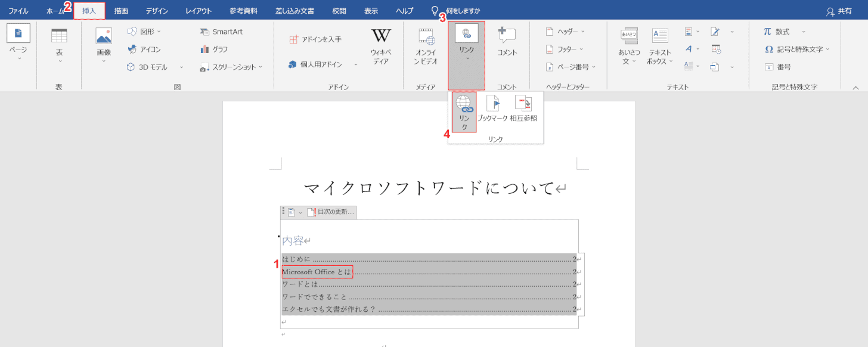Viewport: 868px width, 347px height.
Task: Open SmartArt graphic chooser
Action: (221, 32)
